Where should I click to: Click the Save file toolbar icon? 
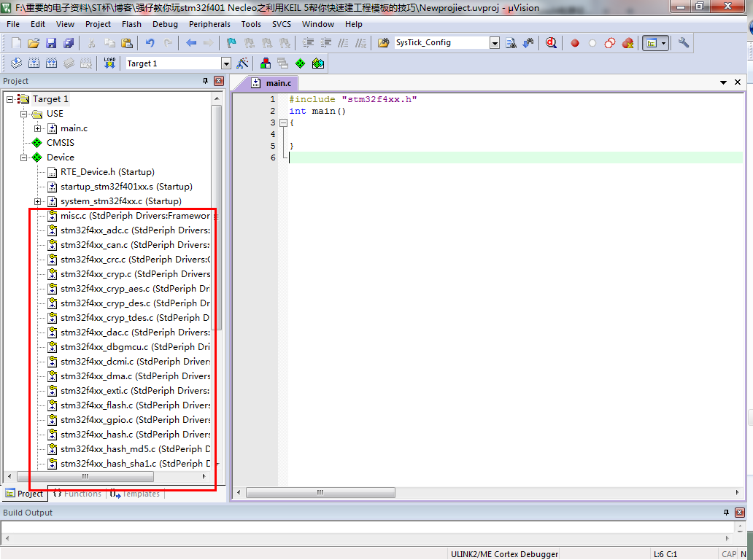coord(51,43)
